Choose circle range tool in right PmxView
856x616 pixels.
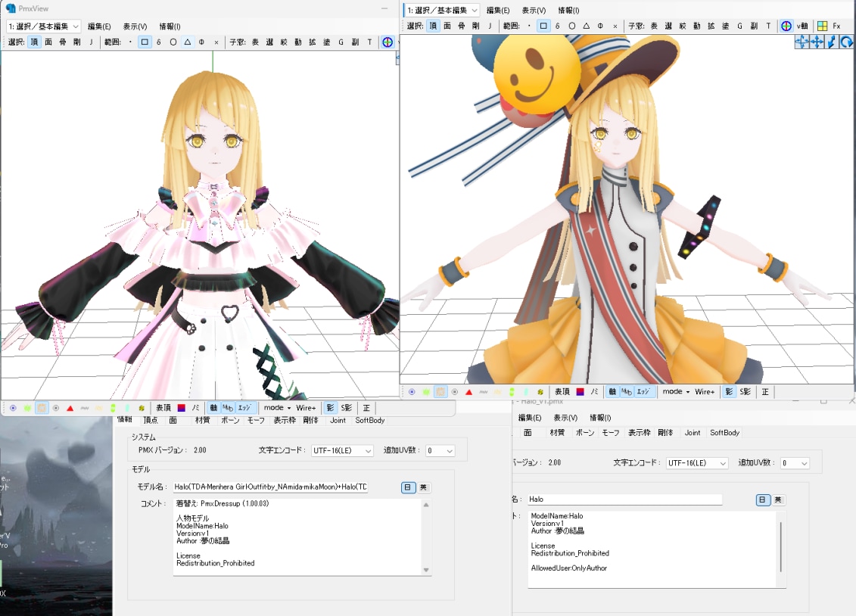click(x=571, y=26)
